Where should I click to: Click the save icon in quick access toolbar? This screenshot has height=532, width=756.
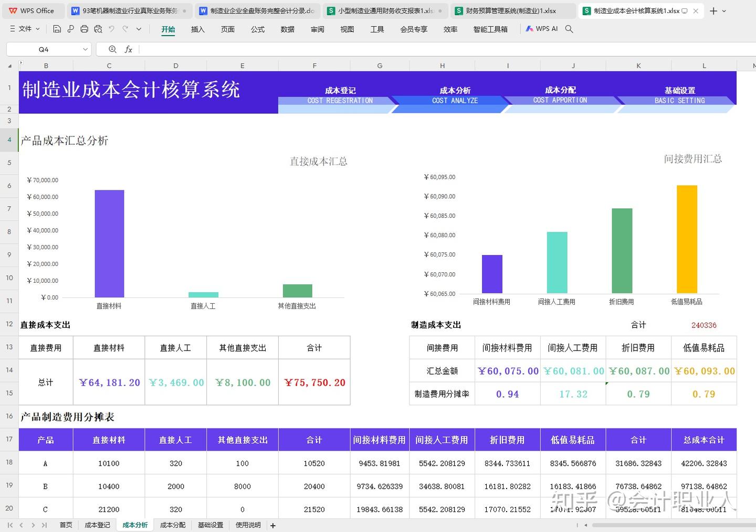(57, 29)
